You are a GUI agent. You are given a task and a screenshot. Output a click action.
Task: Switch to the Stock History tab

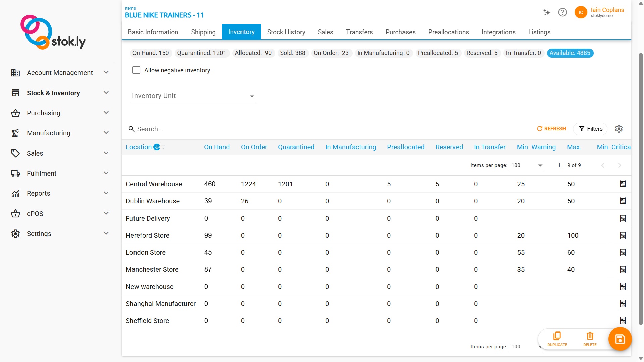coord(286,32)
